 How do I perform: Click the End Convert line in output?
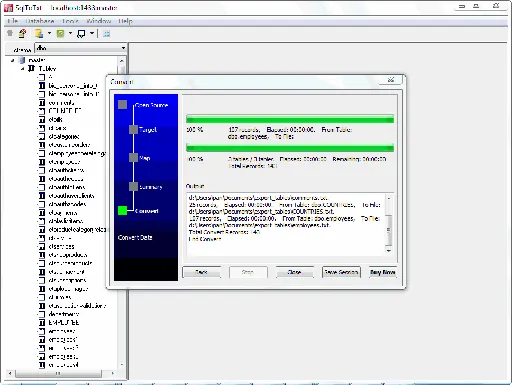click(205, 239)
